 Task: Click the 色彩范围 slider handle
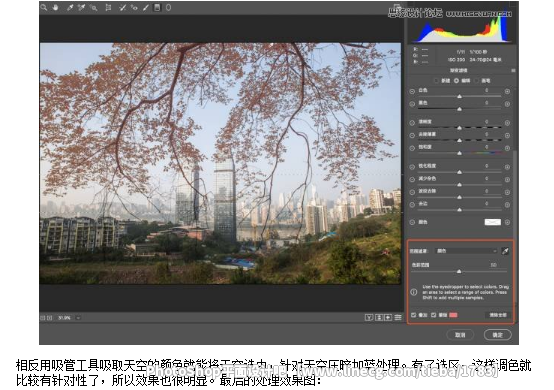[x=459, y=271]
